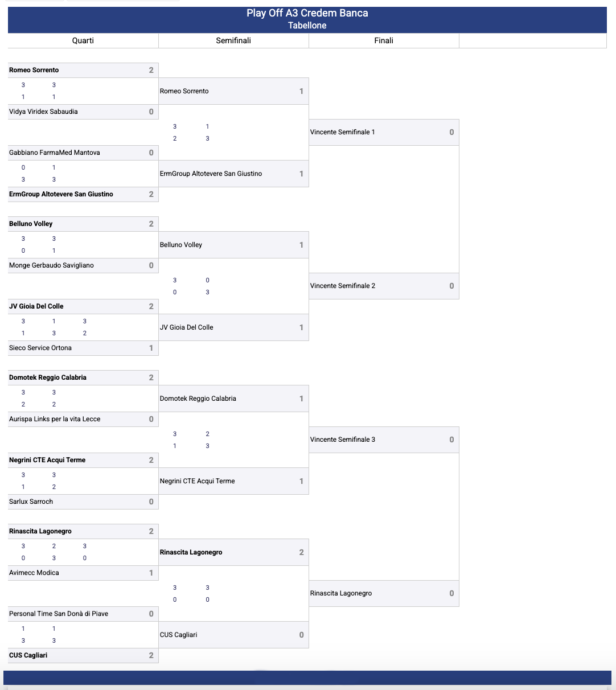616x690 pixels.
Task: Click the Play Off A3 Credem Banca title
Action: coord(307,13)
